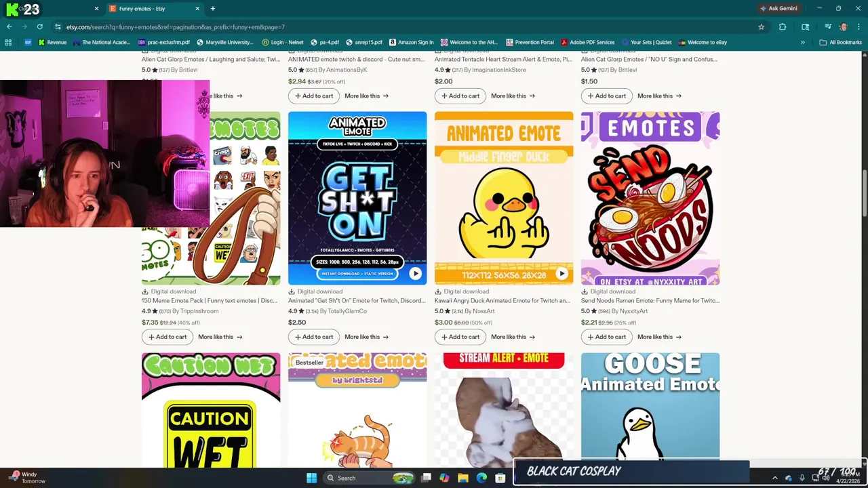Open Animated Get Sh*t On Emote listing title
Image resolution: width=868 pixels, height=488 pixels.
tap(357, 300)
